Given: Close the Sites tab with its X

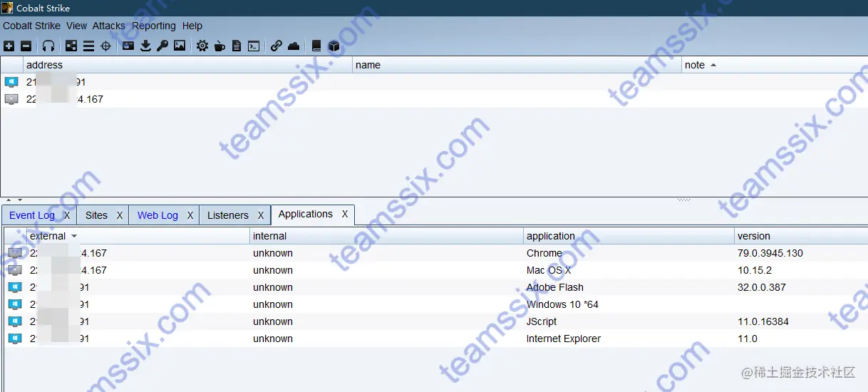Looking at the screenshot, I should click(120, 215).
